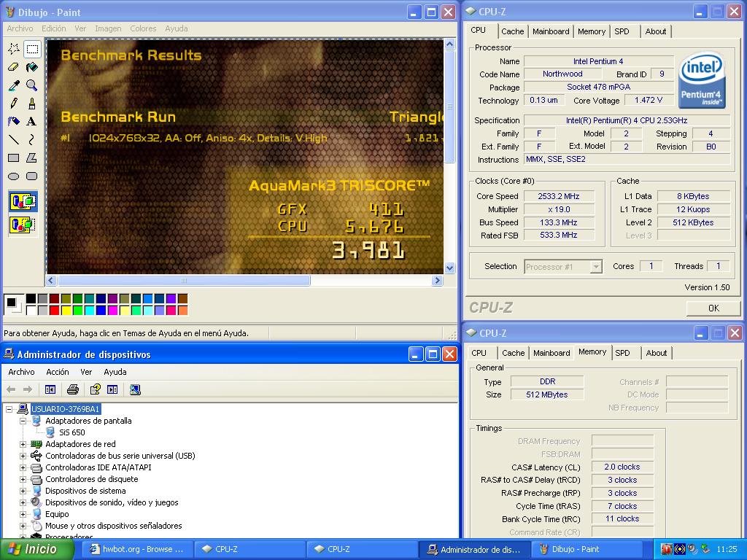The height and width of the screenshot is (560, 747).
Task: Expand Controladoras de bus serie universal (USB)
Action: (x=23, y=456)
